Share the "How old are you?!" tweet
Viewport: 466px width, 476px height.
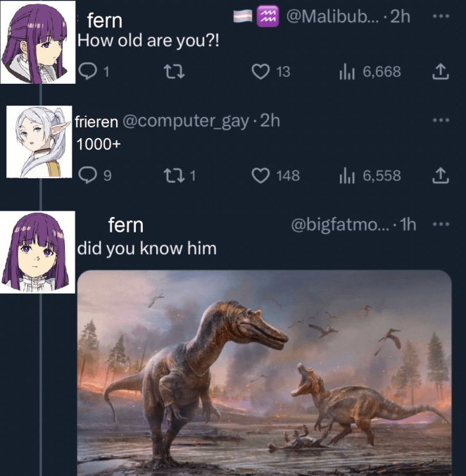click(440, 71)
